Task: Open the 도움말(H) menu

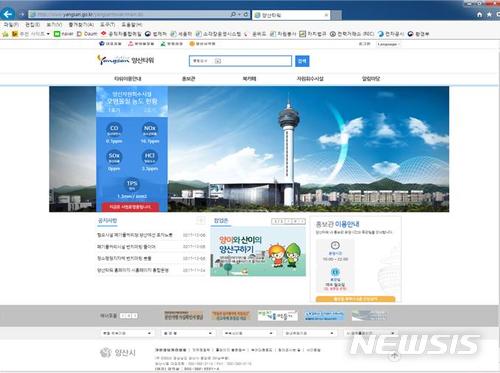Action: [x=132, y=25]
